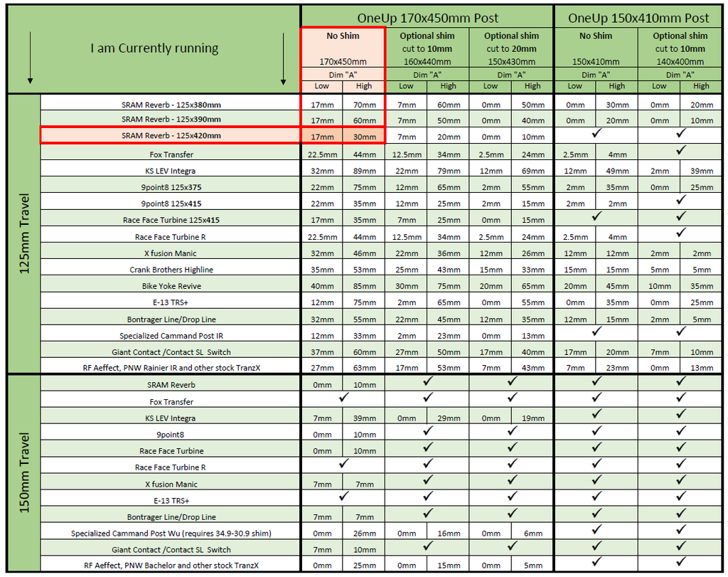Select the "170x450mm" No Shim size label
Image resolution: width=728 pixels, height=577 pixels.
[x=343, y=61]
